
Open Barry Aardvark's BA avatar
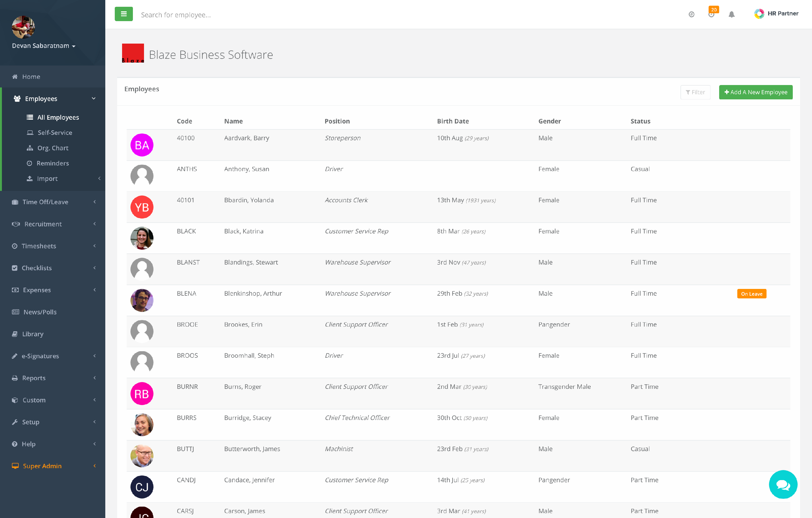[142, 145]
